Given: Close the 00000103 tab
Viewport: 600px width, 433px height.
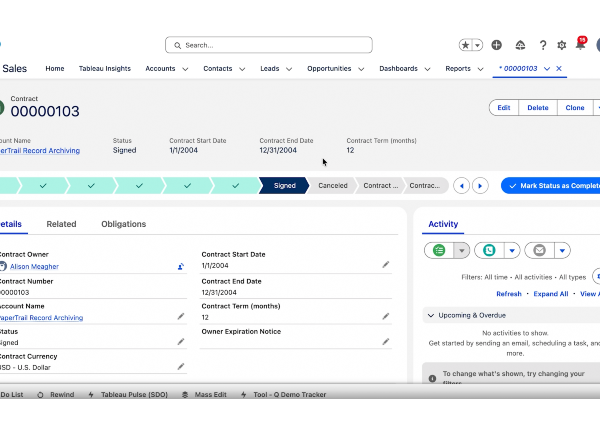Looking at the screenshot, I should tap(559, 68).
